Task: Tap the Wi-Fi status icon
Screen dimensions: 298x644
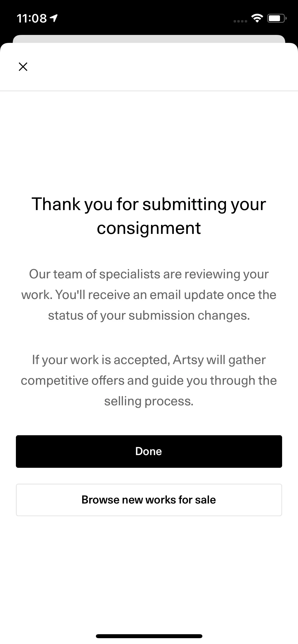Action: (257, 18)
